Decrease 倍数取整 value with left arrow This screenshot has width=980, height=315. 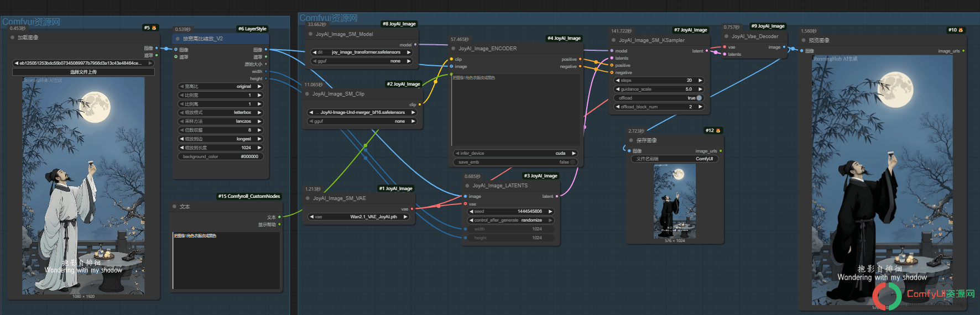tap(181, 130)
